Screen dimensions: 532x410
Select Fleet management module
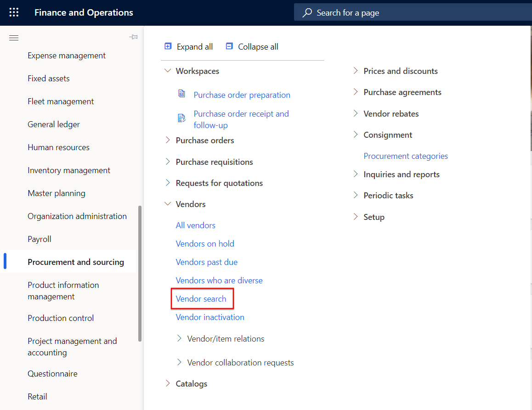(61, 101)
